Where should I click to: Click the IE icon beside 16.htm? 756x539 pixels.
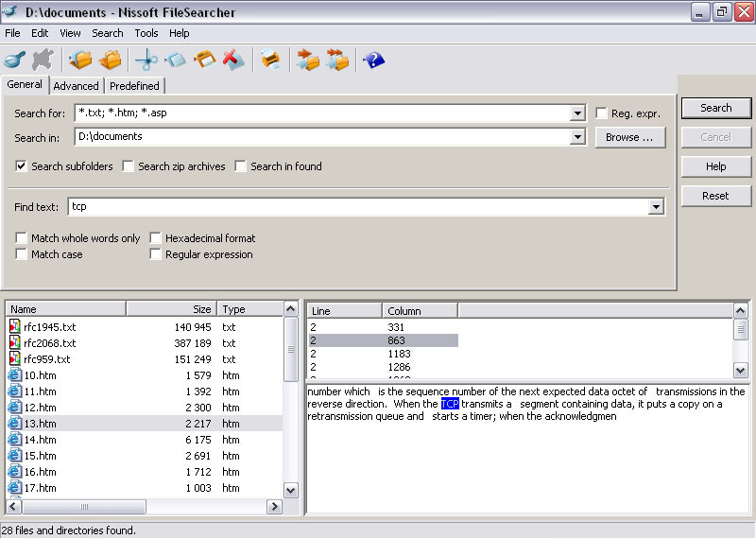[x=15, y=472]
